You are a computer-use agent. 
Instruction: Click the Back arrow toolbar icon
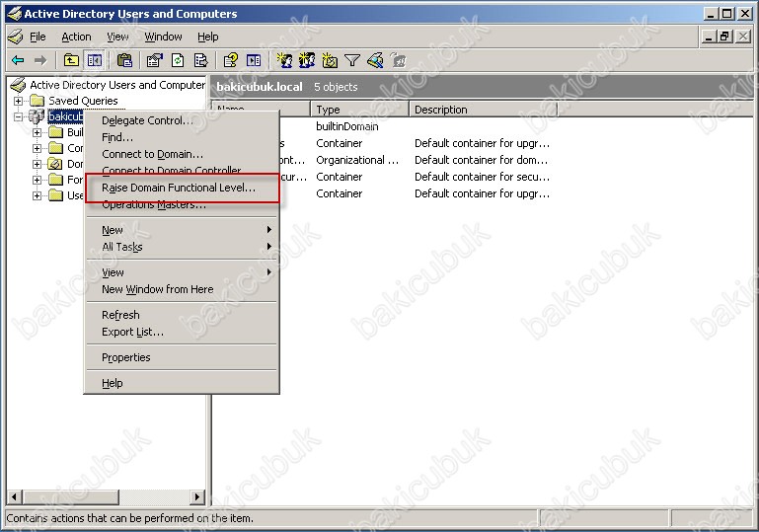[18, 60]
